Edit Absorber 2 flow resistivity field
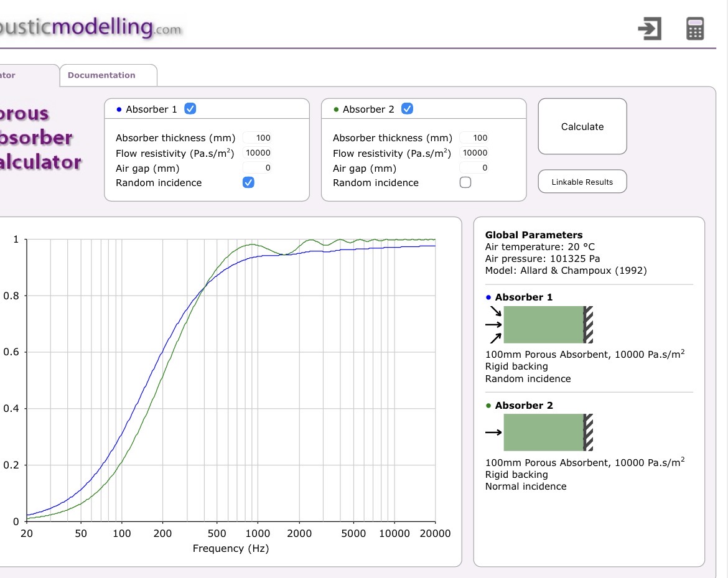This screenshot has height=578, width=728. pos(474,153)
